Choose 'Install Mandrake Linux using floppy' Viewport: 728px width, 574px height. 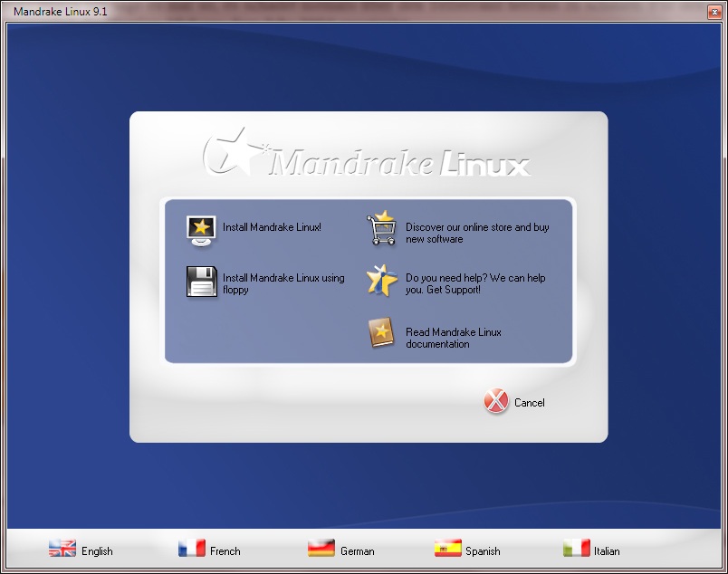(x=283, y=283)
